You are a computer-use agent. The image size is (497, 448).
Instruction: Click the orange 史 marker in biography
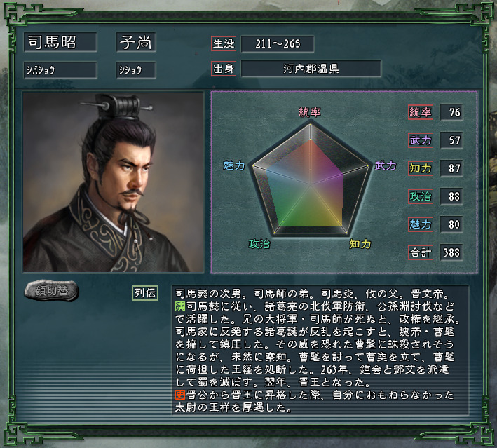[x=180, y=395]
